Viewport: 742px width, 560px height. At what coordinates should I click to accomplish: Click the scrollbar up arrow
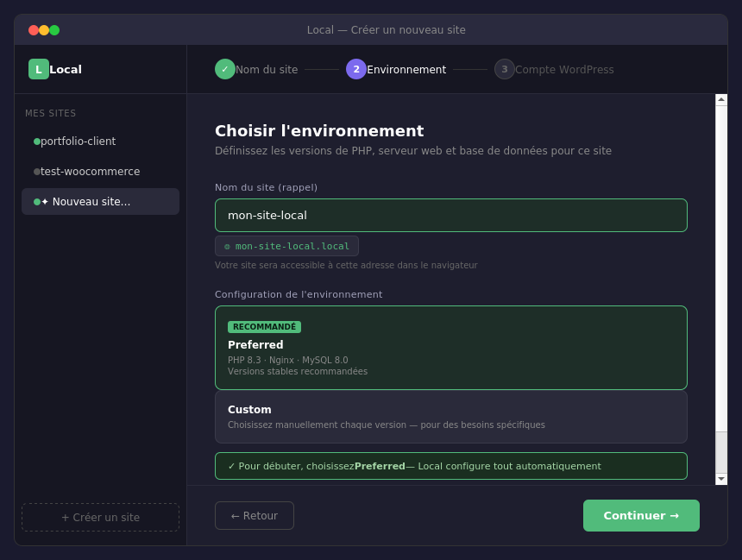(721, 99)
